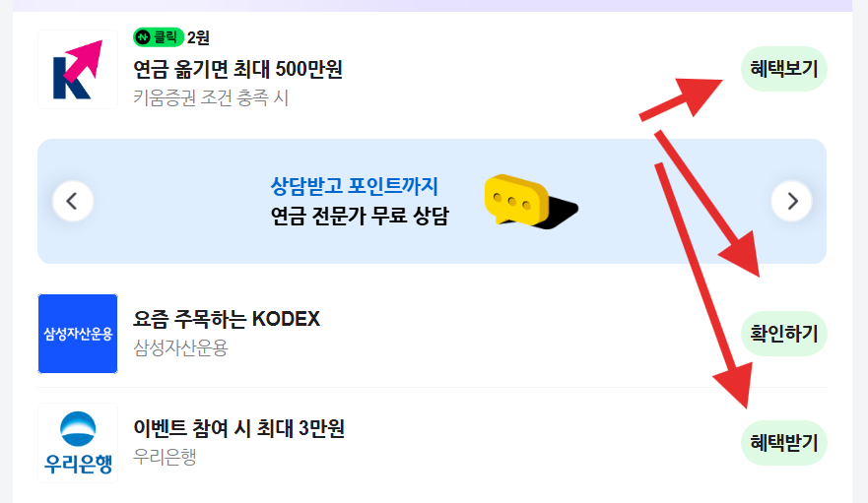The height and width of the screenshot is (503, 868).
Task: Open 연금 옮기면 최대 500만원 title
Action: pyautogui.click(x=238, y=69)
